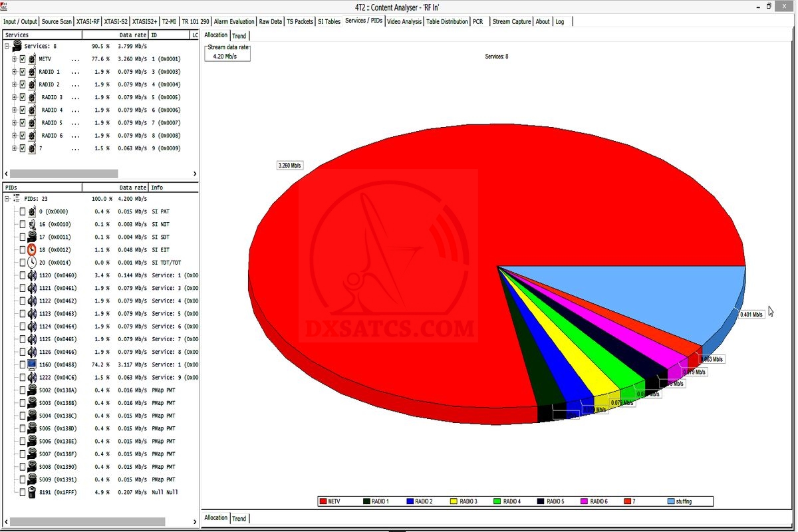This screenshot has height=532, width=798.
Task: Click the RADIO 1 service icon
Action: coord(31,72)
